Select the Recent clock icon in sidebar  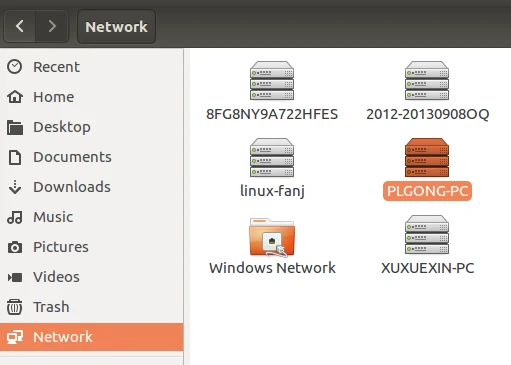click(x=15, y=67)
